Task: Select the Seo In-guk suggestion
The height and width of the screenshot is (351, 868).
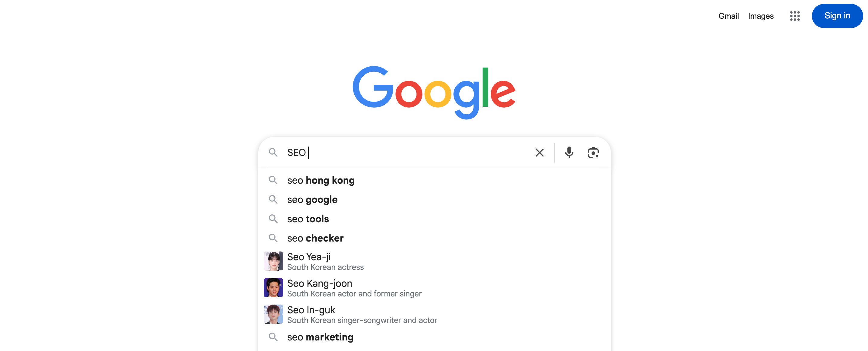Action: [311, 310]
